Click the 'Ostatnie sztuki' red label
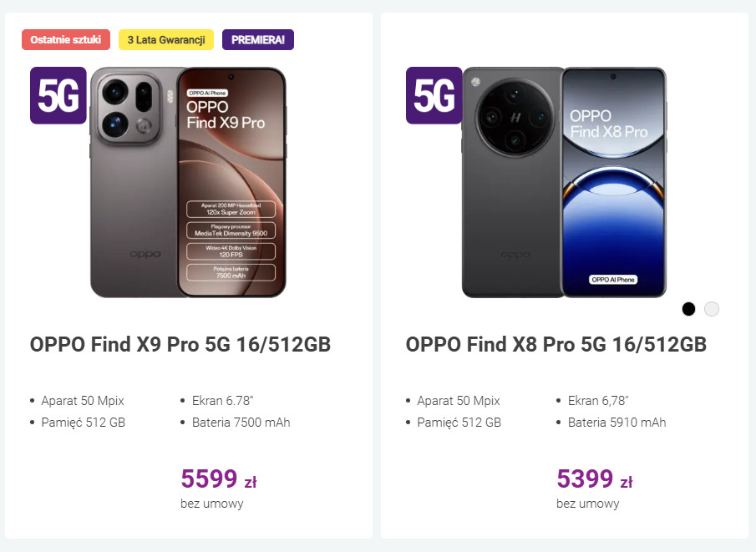The image size is (756, 552). pyautogui.click(x=66, y=39)
